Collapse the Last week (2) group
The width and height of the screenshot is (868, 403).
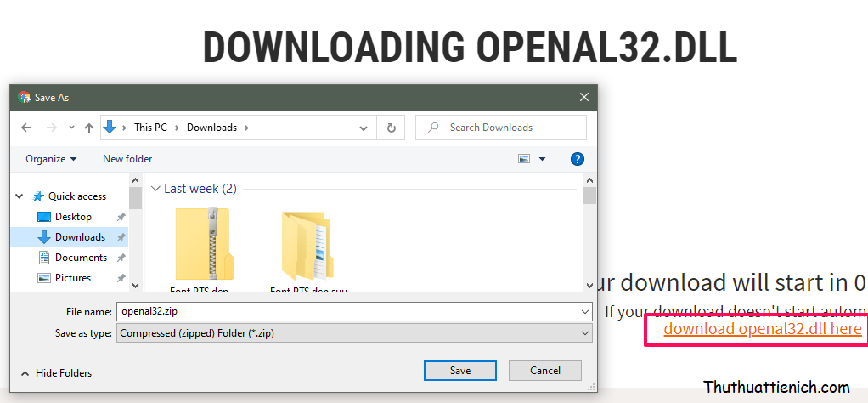pyautogui.click(x=155, y=189)
